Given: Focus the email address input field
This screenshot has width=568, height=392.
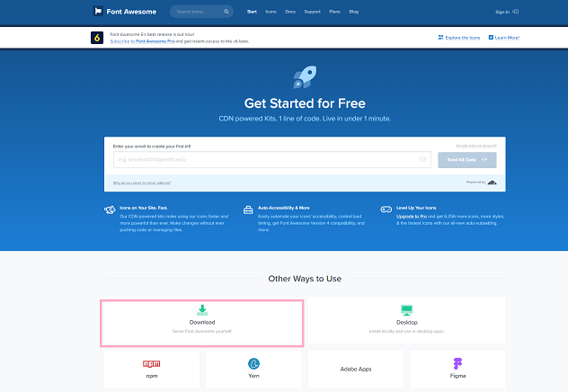Looking at the screenshot, I should click(272, 159).
